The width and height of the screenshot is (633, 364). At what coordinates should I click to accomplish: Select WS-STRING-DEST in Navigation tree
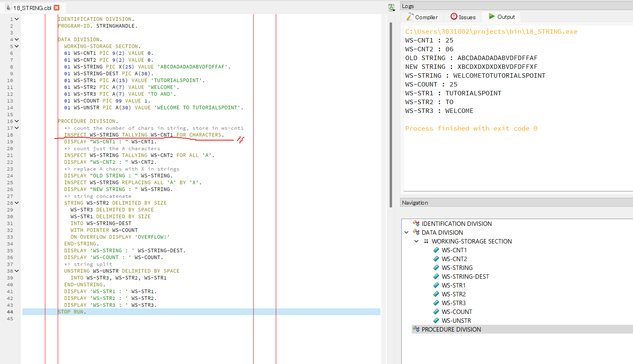[465, 277]
